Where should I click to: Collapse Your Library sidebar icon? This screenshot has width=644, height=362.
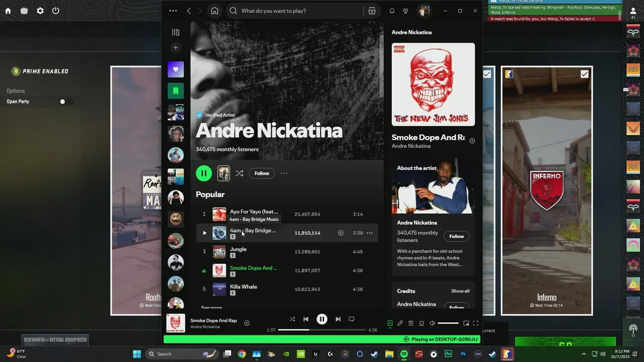point(176,32)
